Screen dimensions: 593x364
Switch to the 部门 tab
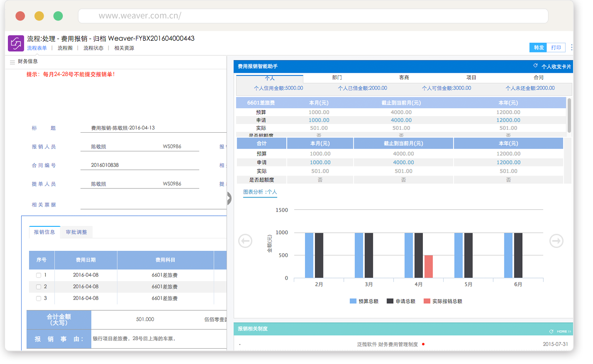tap(337, 78)
